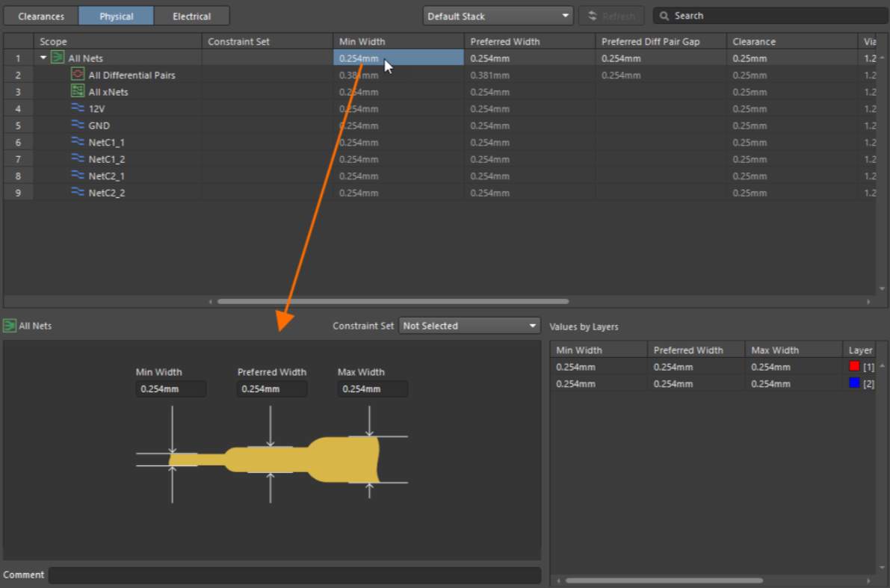Click the blue layer [2] color swatch
The image size is (890, 588).
tap(855, 383)
